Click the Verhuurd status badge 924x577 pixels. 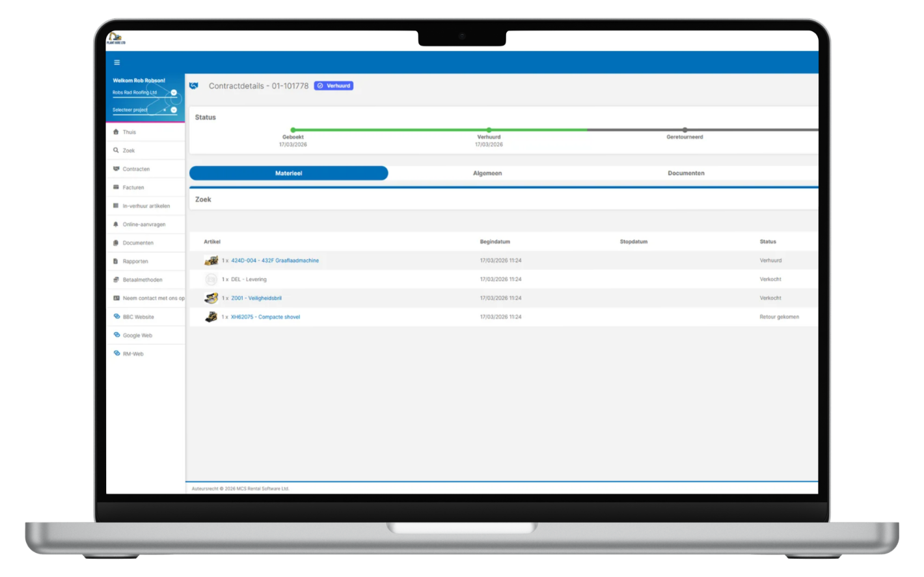click(334, 85)
